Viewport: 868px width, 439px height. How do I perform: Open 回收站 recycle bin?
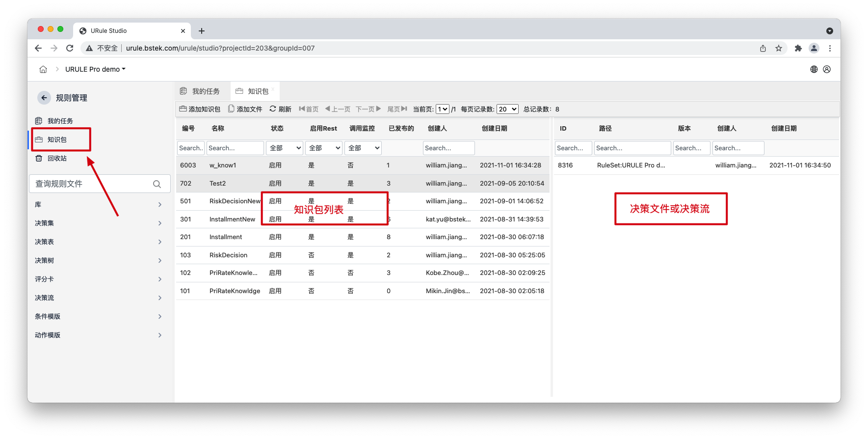click(56, 158)
